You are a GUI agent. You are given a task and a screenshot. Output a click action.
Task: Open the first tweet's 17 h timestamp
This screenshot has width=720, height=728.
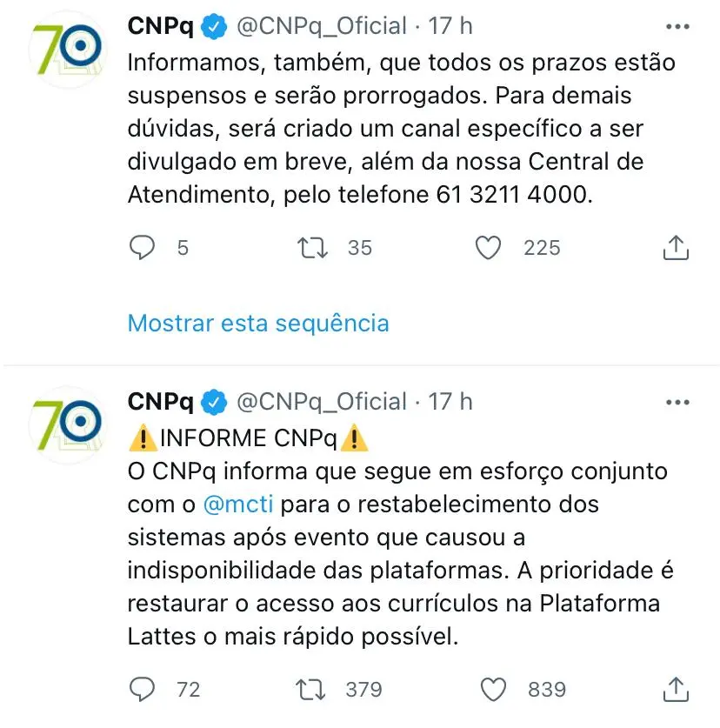pyautogui.click(x=454, y=24)
